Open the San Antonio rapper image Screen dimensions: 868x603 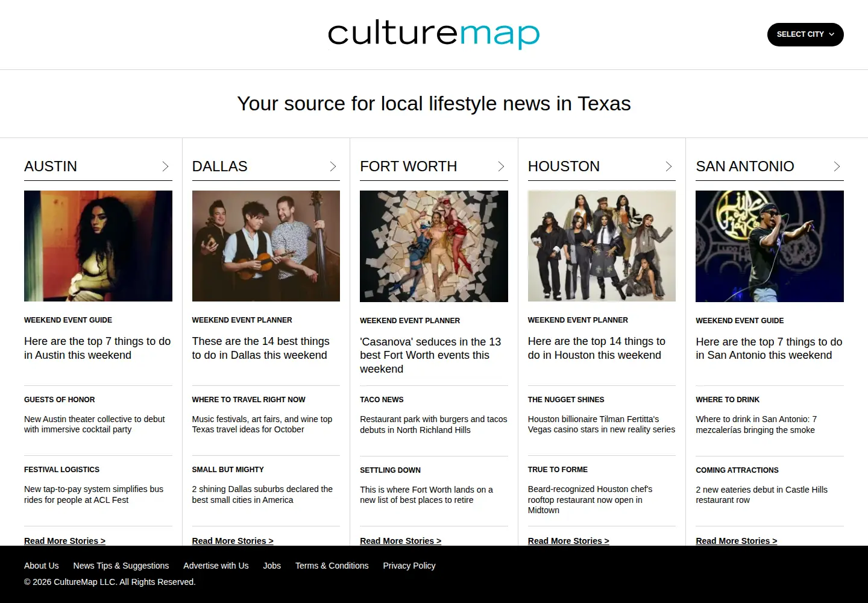click(770, 246)
